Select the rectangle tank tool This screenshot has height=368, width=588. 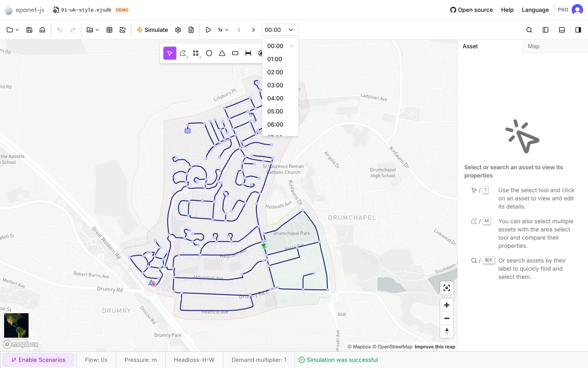(x=235, y=53)
